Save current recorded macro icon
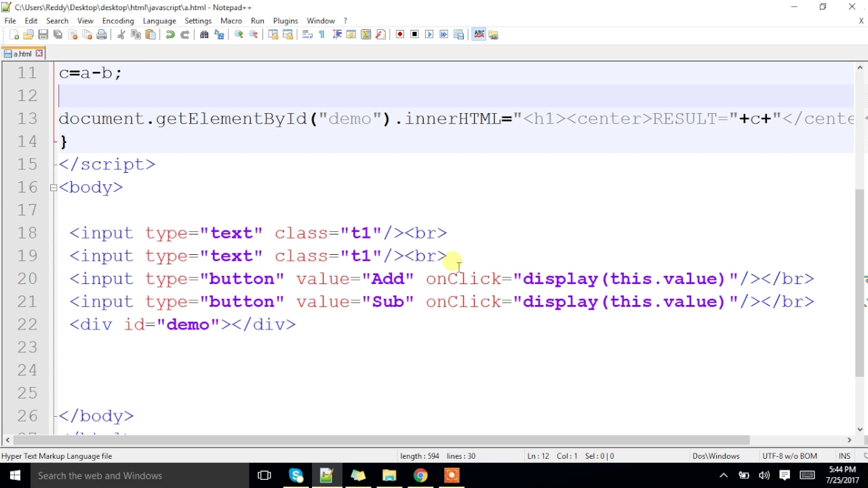Viewport: 868px width, 488px height. coord(458,35)
